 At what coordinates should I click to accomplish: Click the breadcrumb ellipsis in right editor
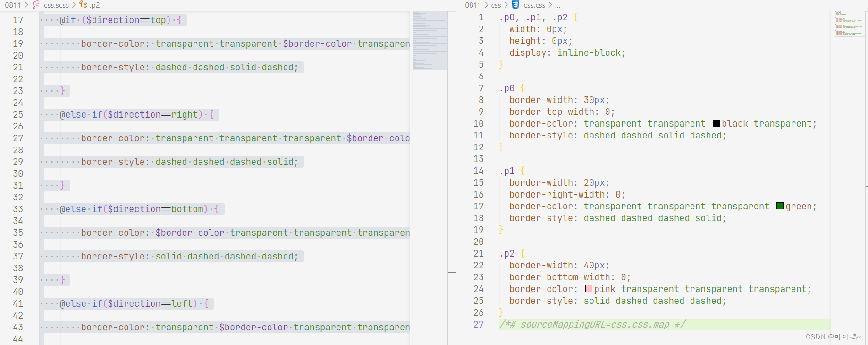coord(557,5)
